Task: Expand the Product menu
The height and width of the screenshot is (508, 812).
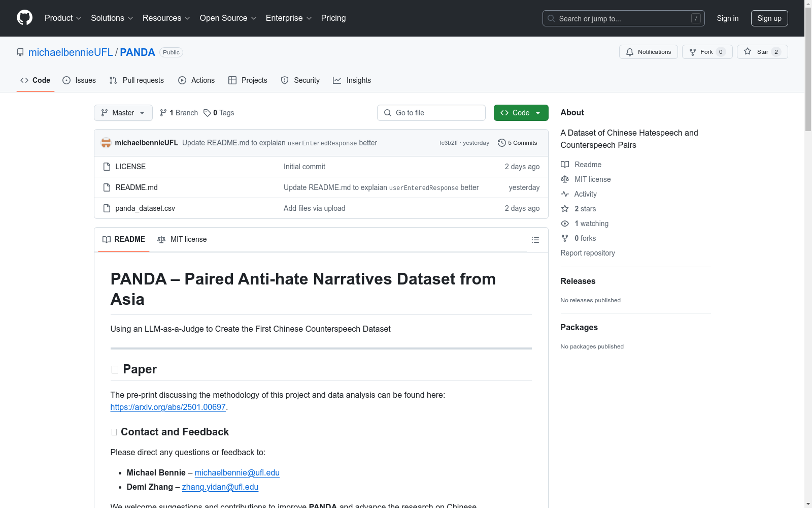Action: [x=63, y=18]
